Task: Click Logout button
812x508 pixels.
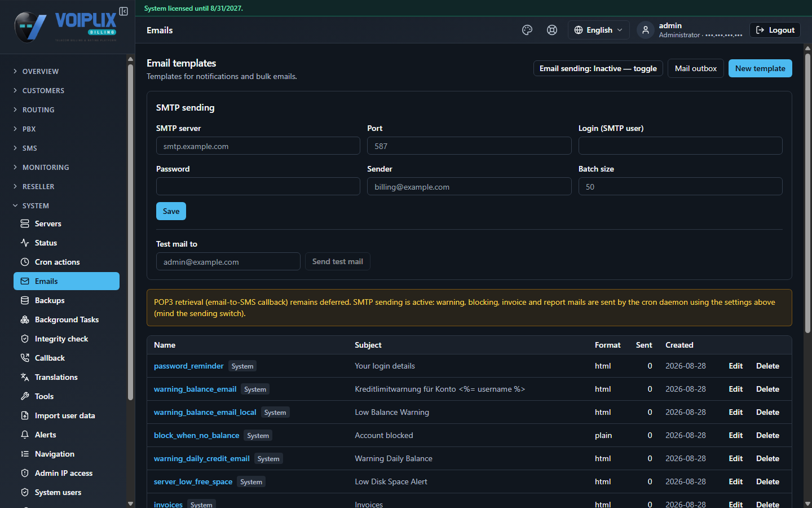Action: point(775,30)
